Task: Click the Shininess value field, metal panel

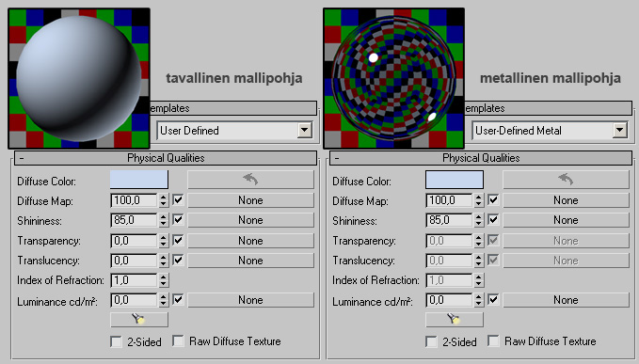Action: (449, 220)
